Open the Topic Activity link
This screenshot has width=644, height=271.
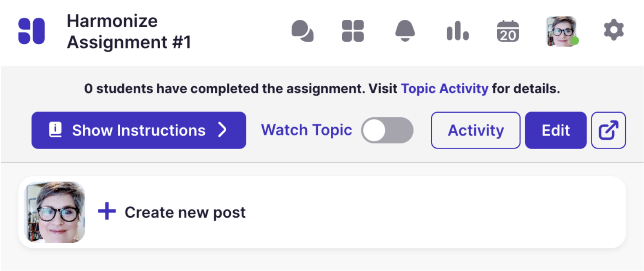pos(444,89)
